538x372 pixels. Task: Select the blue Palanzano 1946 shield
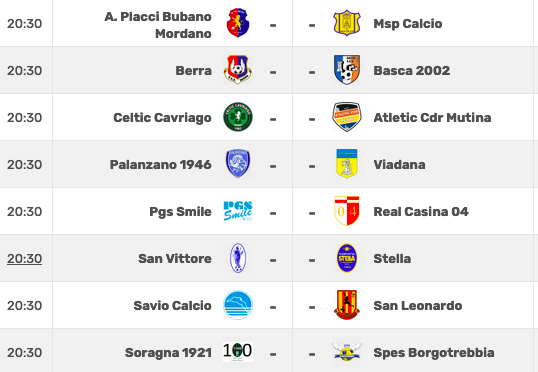238,164
